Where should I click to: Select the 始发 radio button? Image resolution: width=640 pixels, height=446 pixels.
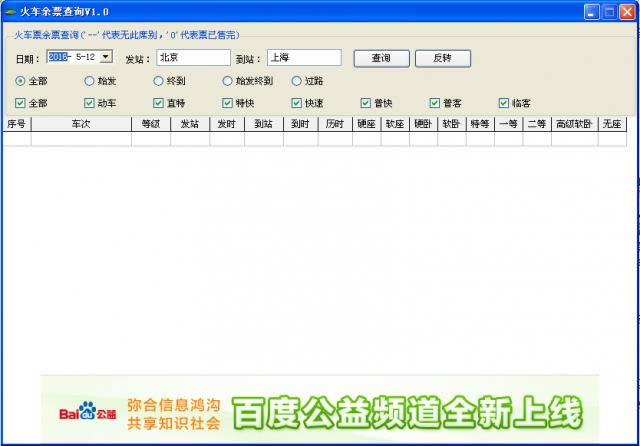click(90, 81)
